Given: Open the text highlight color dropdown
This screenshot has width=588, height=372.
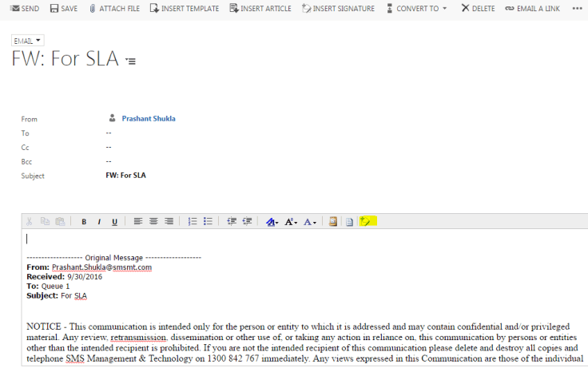Looking at the screenshot, I should click(x=272, y=222).
